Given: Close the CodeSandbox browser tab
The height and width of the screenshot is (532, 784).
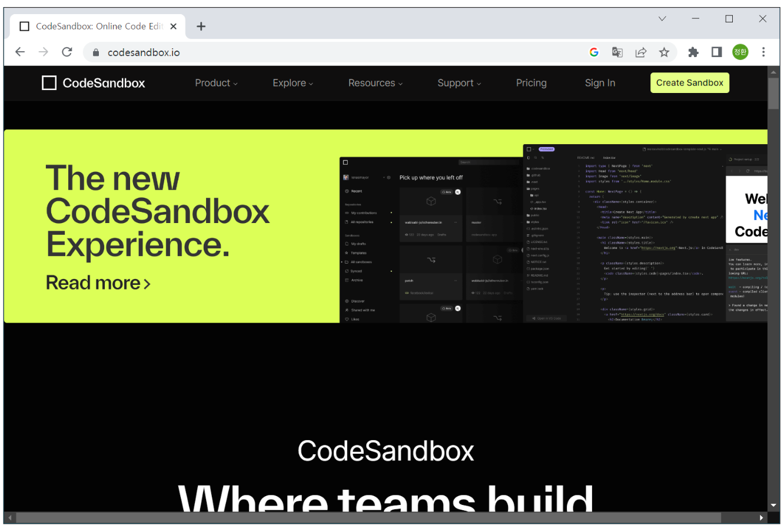Looking at the screenshot, I should (174, 26).
